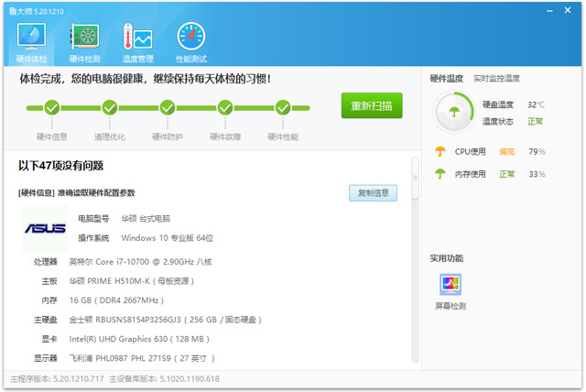Click the 清理优化 green checkmark step

point(110,108)
